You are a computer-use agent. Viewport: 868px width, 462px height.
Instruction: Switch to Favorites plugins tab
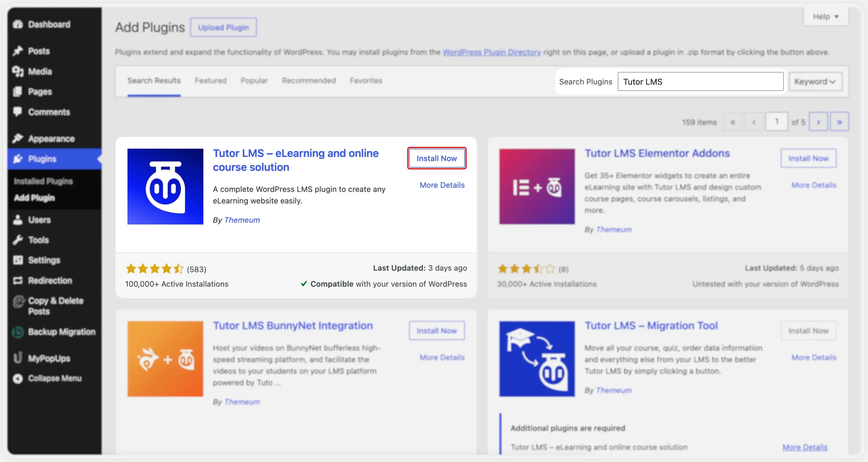(x=366, y=81)
